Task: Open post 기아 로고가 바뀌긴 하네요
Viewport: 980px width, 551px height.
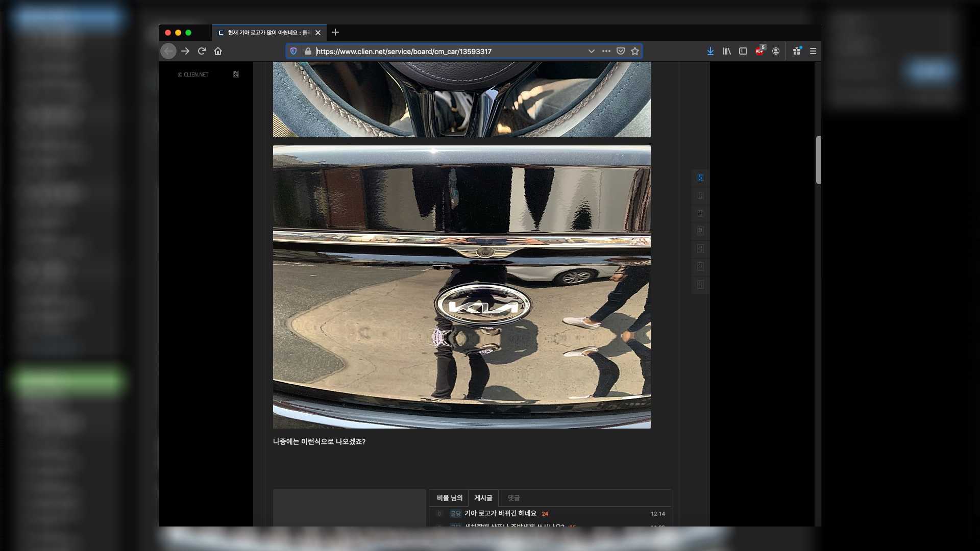Action: pos(500,513)
